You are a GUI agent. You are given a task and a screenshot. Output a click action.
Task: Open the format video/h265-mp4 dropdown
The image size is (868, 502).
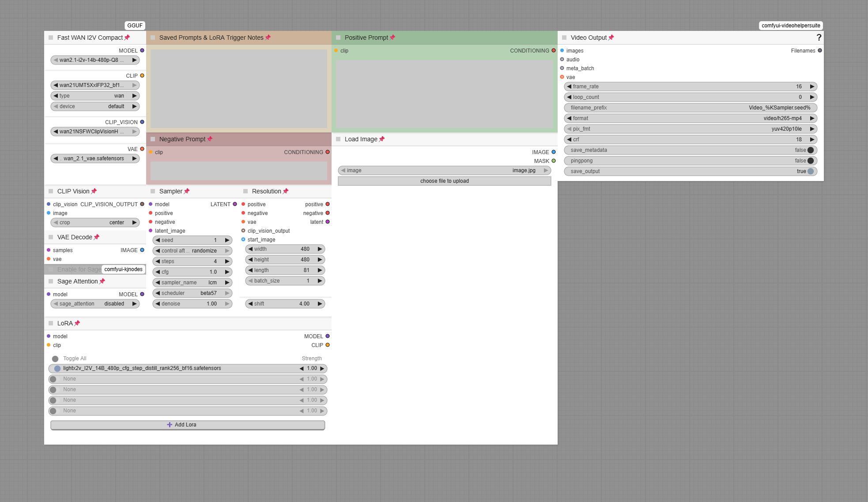pyautogui.click(x=690, y=118)
